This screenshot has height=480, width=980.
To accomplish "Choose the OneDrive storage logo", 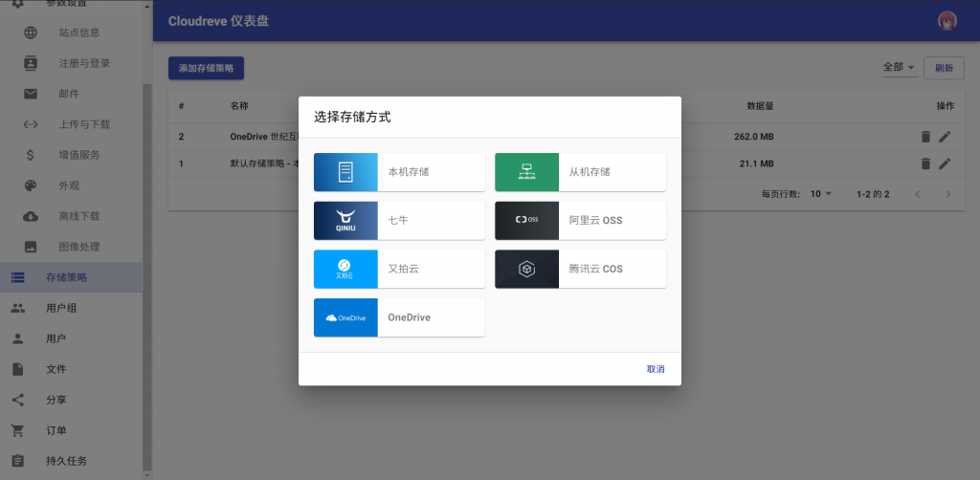I will pyautogui.click(x=345, y=317).
